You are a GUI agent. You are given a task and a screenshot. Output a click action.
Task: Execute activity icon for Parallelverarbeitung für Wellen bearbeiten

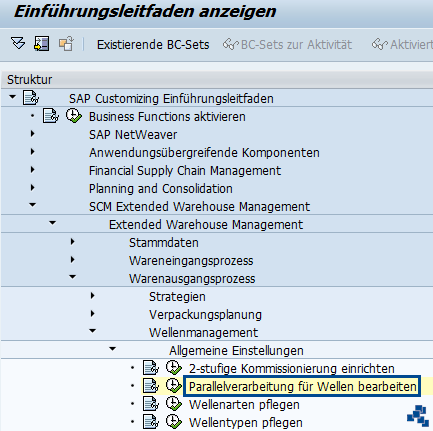click(x=174, y=386)
